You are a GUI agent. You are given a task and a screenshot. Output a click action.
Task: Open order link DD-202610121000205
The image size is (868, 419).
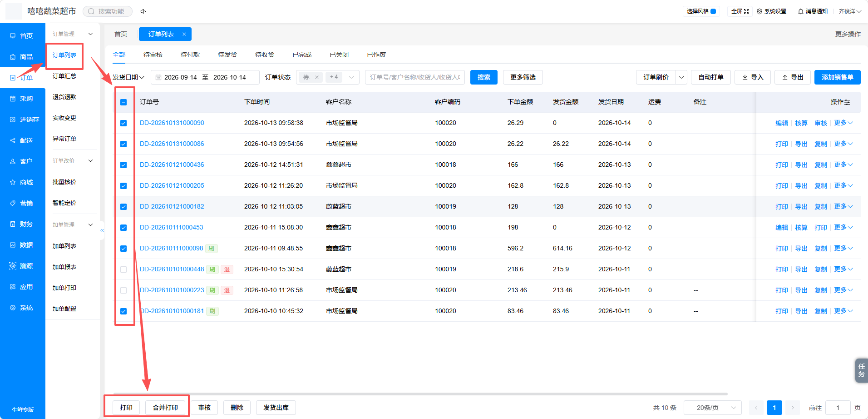pyautogui.click(x=172, y=185)
